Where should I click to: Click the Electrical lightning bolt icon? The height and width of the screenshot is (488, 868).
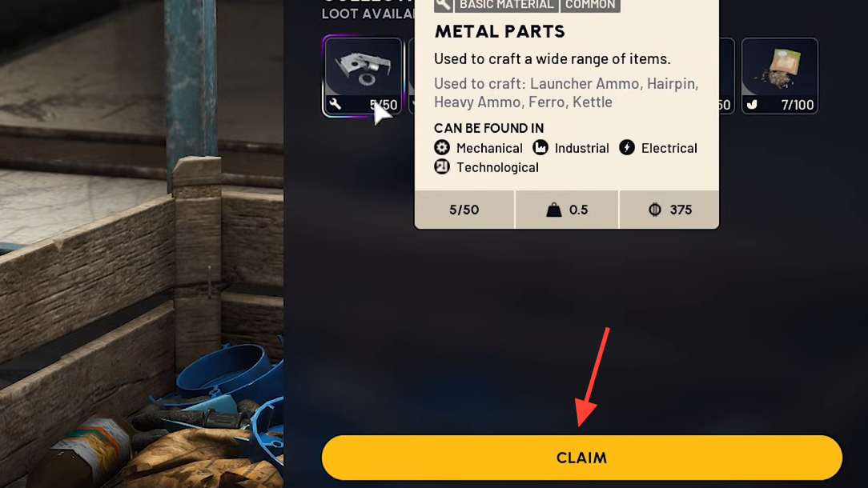pos(627,147)
